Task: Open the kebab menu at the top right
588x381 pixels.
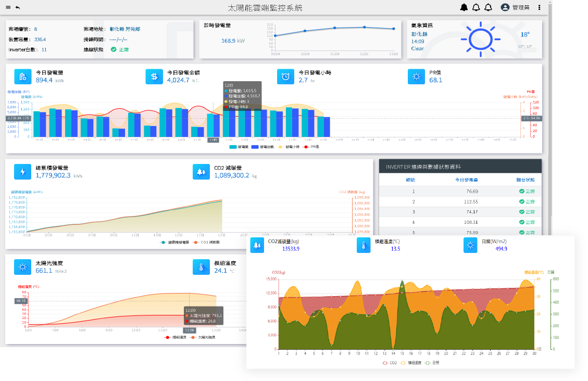Action: pos(538,7)
